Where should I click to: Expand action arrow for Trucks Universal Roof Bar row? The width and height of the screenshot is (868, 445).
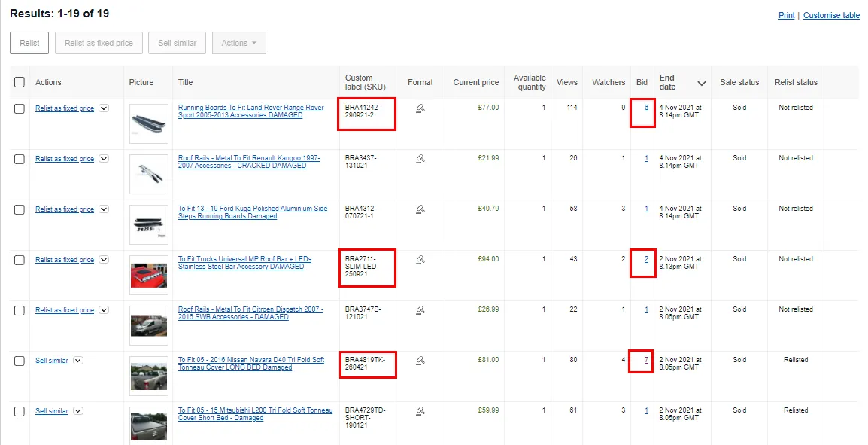pos(104,259)
